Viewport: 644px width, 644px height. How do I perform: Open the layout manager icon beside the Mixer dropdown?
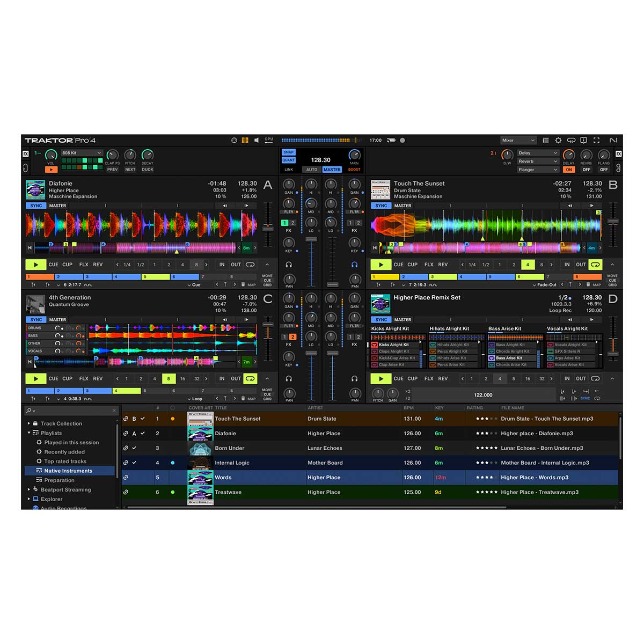(x=546, y=140)
